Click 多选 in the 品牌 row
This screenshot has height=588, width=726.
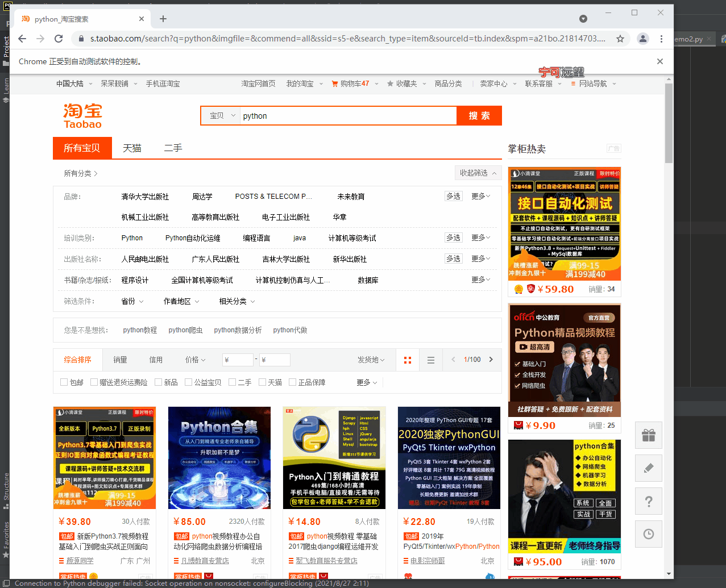point(453,196)
